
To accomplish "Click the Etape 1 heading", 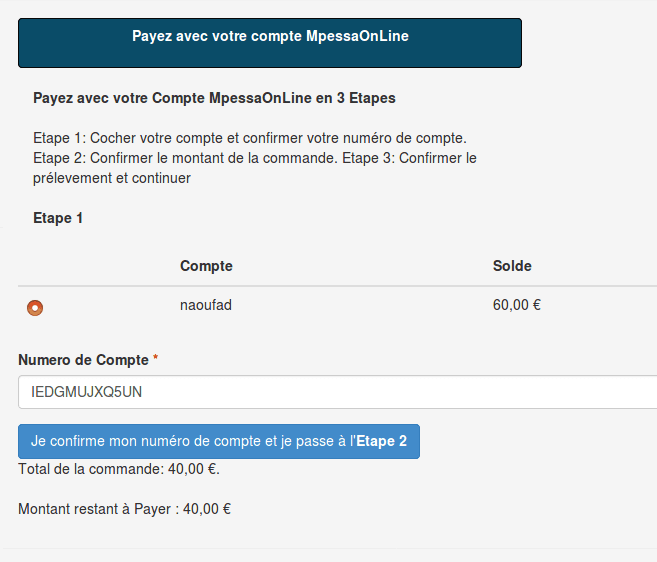I will pyautogui.click(x=58, y=218).
